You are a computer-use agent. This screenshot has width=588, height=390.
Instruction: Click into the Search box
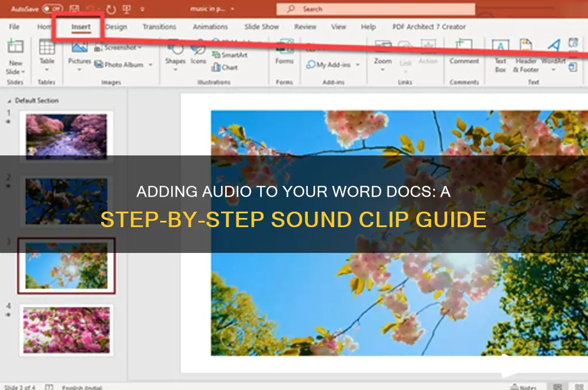click(x=376, y=9)
